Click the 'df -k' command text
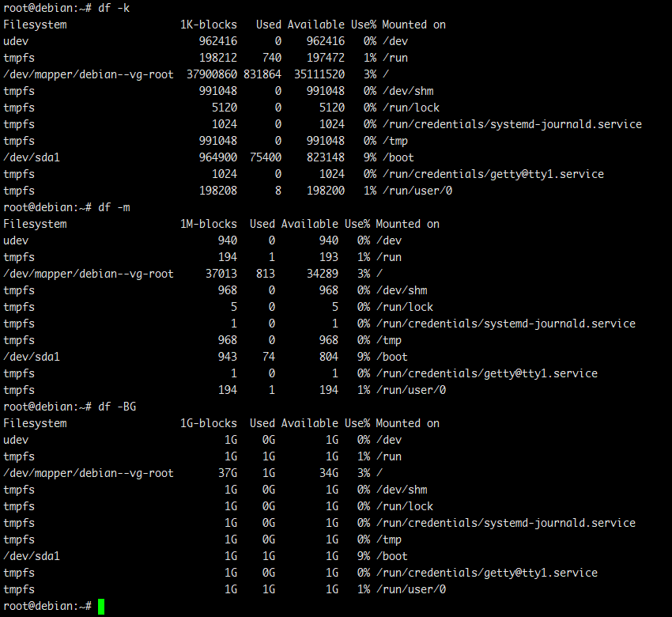 (x=114, y=8)
